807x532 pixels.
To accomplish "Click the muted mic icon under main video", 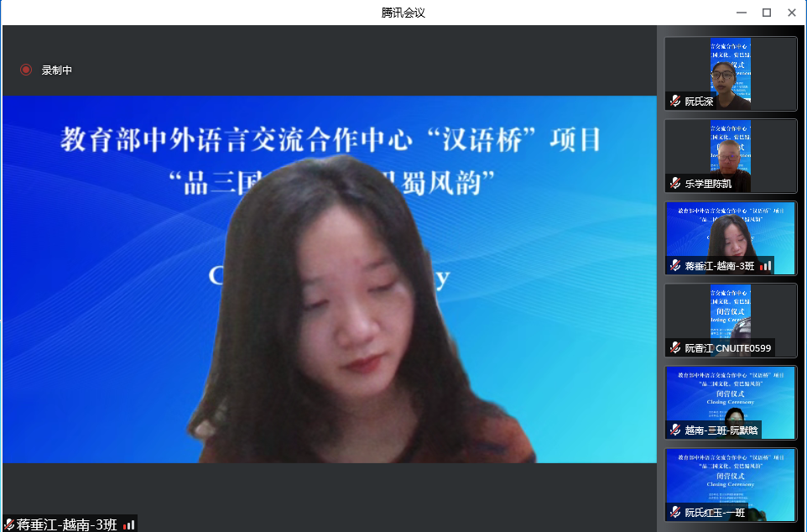I will click(8, 524).
